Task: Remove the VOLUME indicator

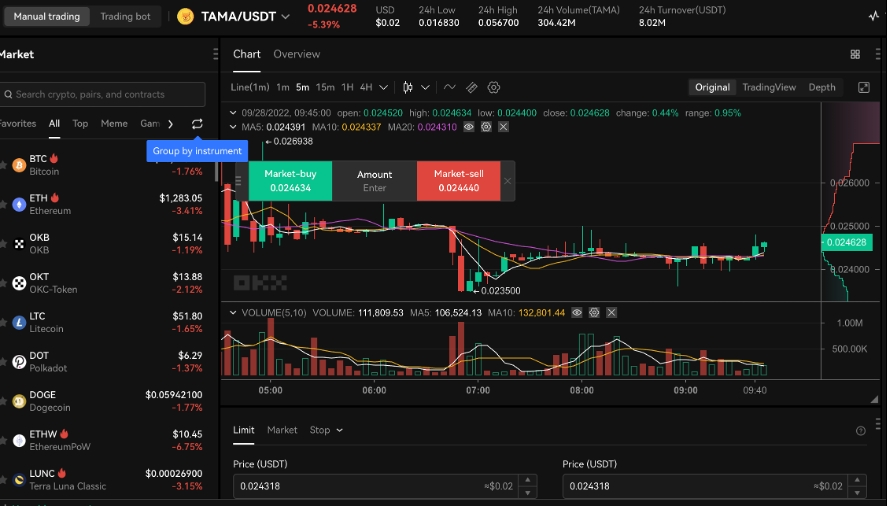Action: tap(612, 312)
